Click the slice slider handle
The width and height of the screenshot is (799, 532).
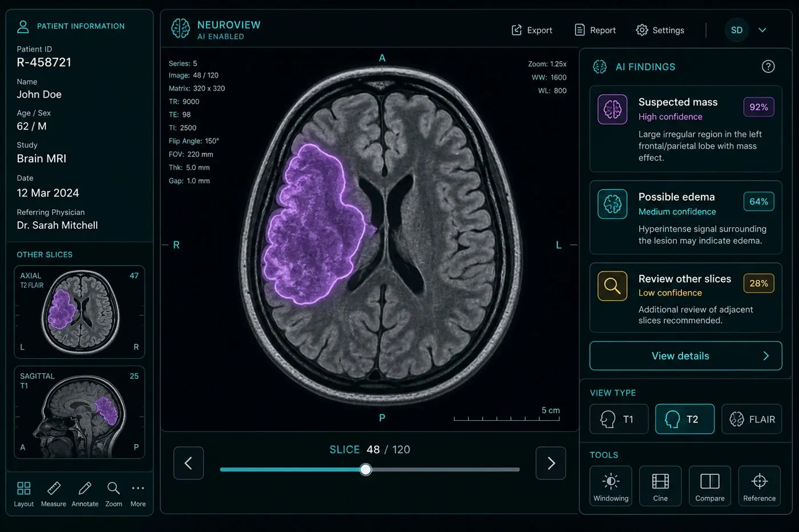(366, 469)
